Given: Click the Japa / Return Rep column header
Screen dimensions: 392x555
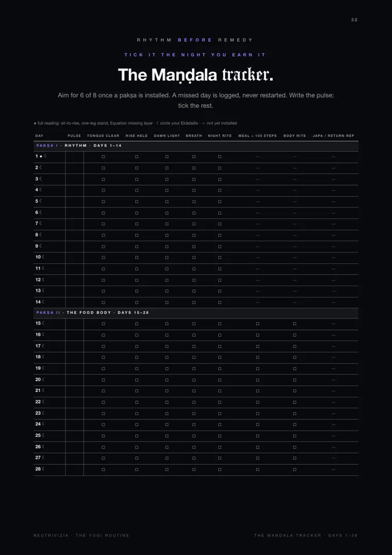Looking at the screenshot, I should pyautogui.click(x=333, y=136).
